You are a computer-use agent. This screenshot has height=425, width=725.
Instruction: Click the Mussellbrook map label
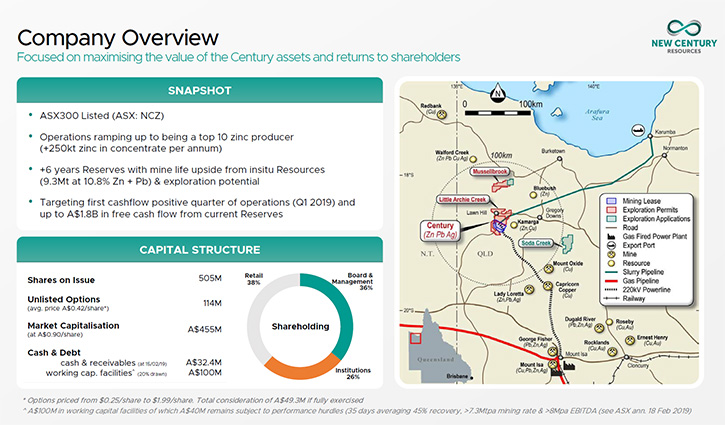tap(490, 172)
